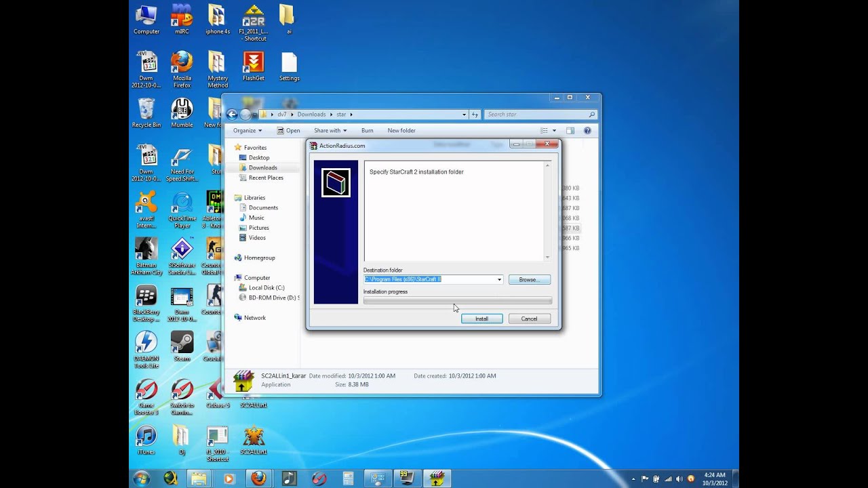Open SiSoftware Sandra desktop shortcut
This screenshot has width=868, height=488.
pos(182,256)
